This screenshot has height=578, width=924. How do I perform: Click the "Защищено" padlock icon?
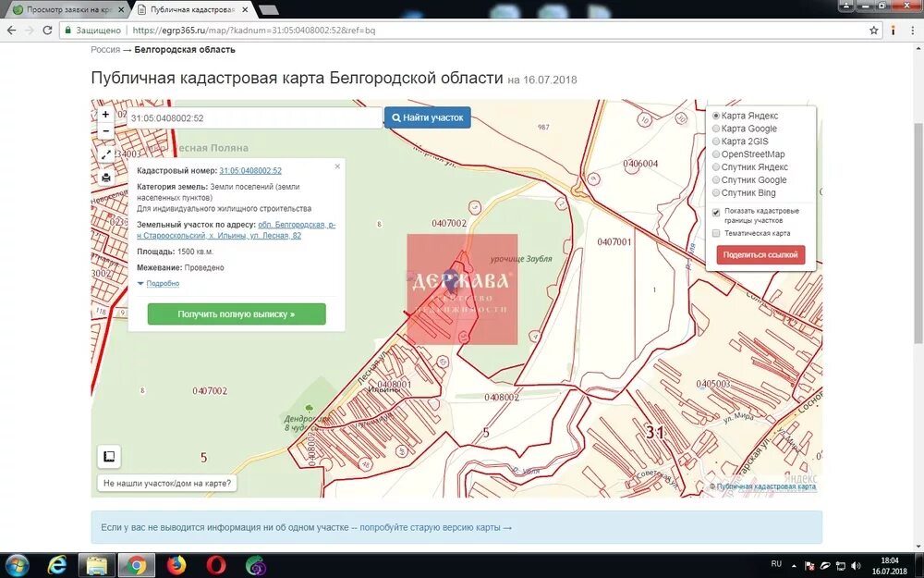(70, 30)
